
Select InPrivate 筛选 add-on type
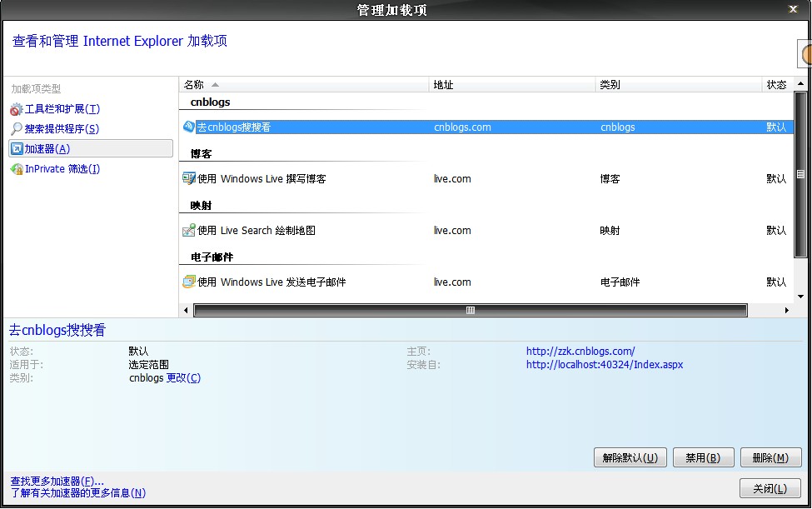coord(62,169)
